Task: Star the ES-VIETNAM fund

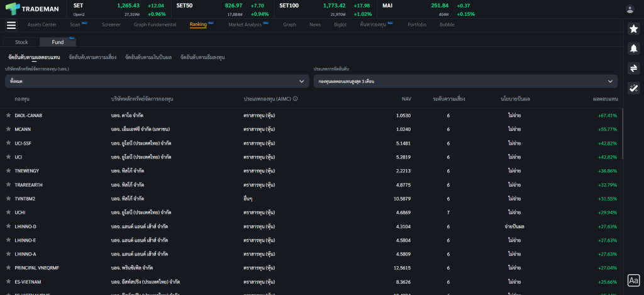Action: click(8, 282)
